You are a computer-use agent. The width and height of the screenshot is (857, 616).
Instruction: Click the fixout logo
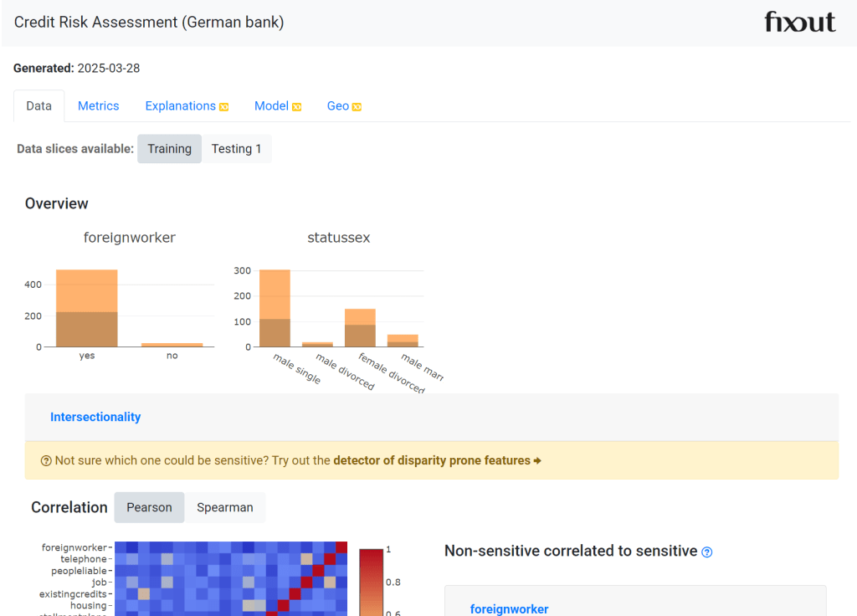tap(799, 23)
